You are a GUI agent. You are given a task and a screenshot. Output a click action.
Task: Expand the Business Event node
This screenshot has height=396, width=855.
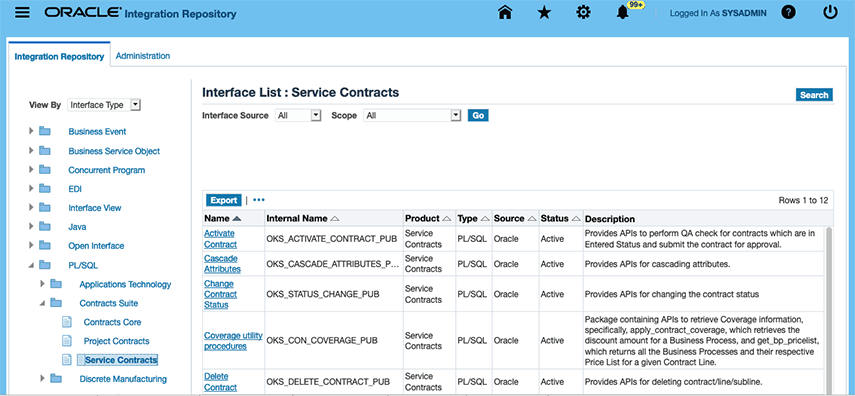click(31, 131)
